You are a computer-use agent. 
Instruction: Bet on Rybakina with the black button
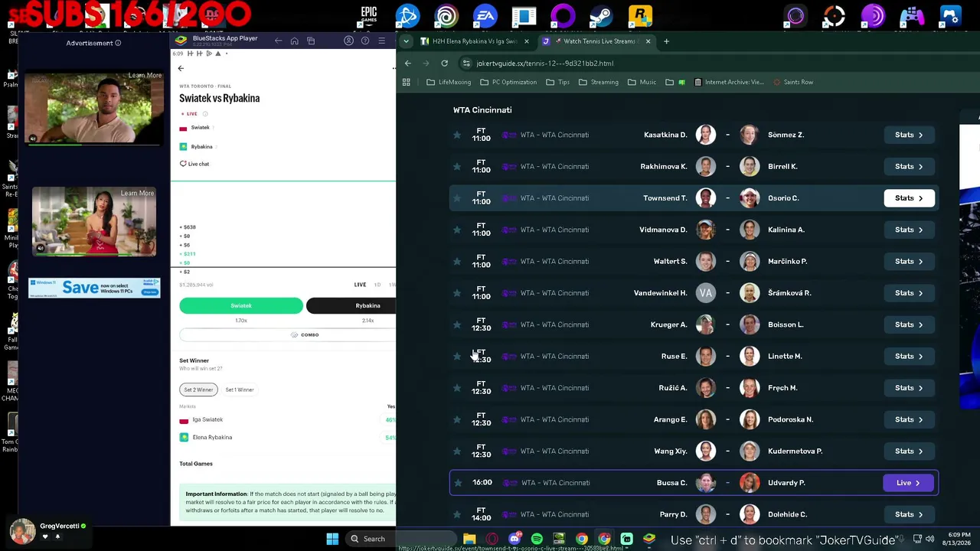coord(351,306)
